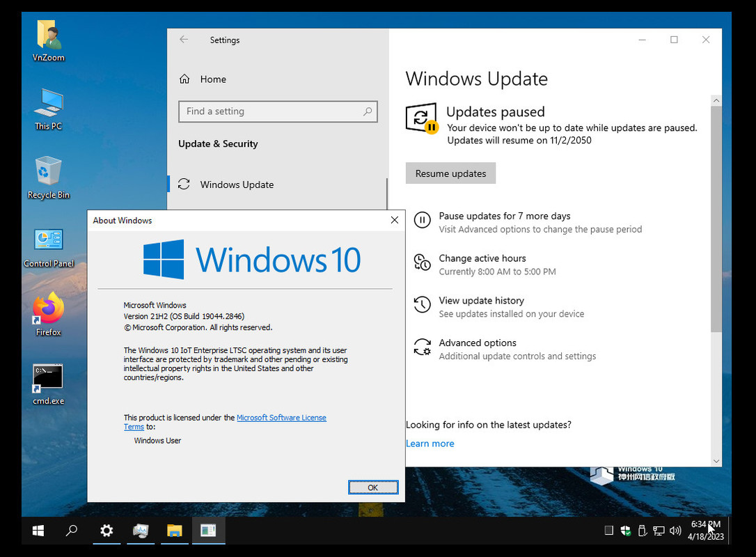Click the Looking for info on latest updates text
Screen dimensions: 756x557
(489, 425)
